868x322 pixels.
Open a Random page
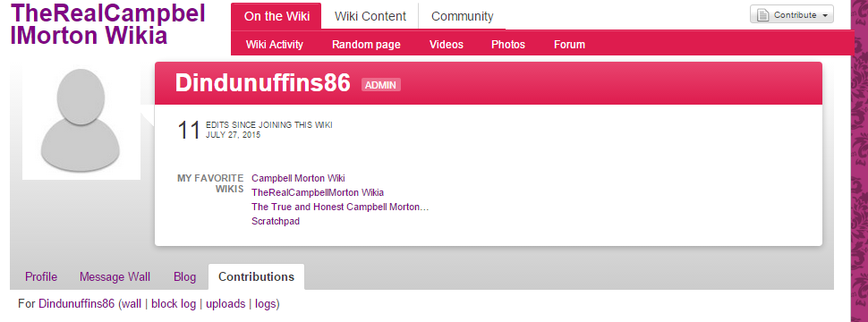(366, 44)
